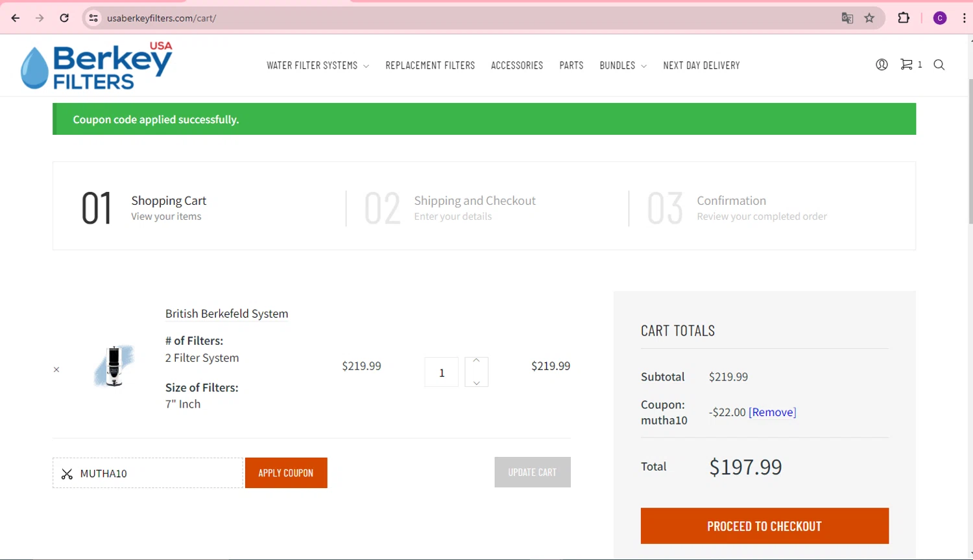Click Proceed to Checkout
This screenshot has width=973, height=560.
(765, 526)
